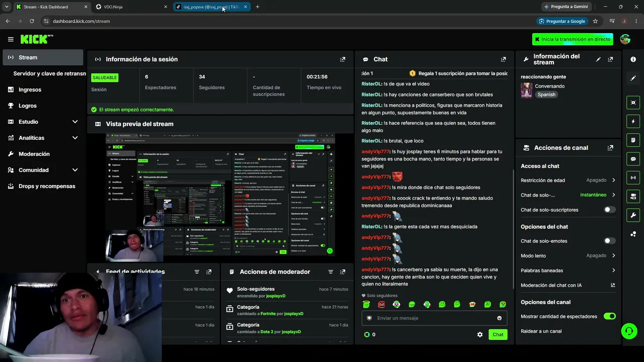This screenshot has width=644, height=362.
Task: Open the green headset support button
Action: (629, 331)
